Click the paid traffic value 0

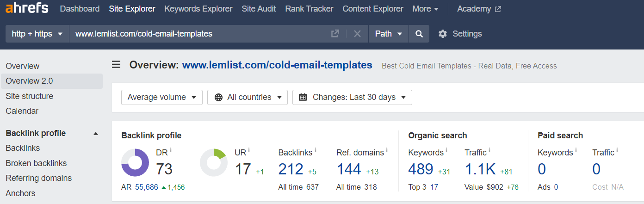pyautogui.click(x=596, y=169)
